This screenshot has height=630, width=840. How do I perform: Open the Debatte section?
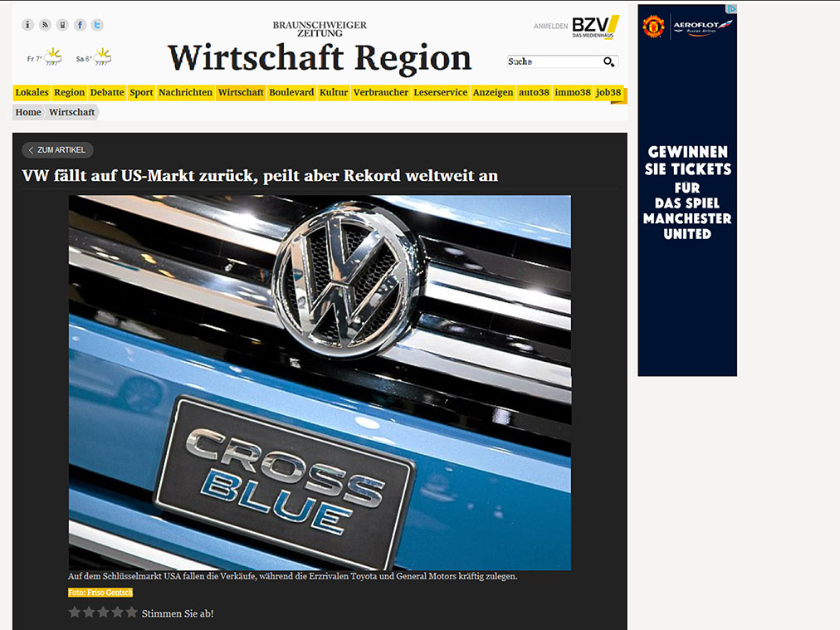click(x=107, y=92)
